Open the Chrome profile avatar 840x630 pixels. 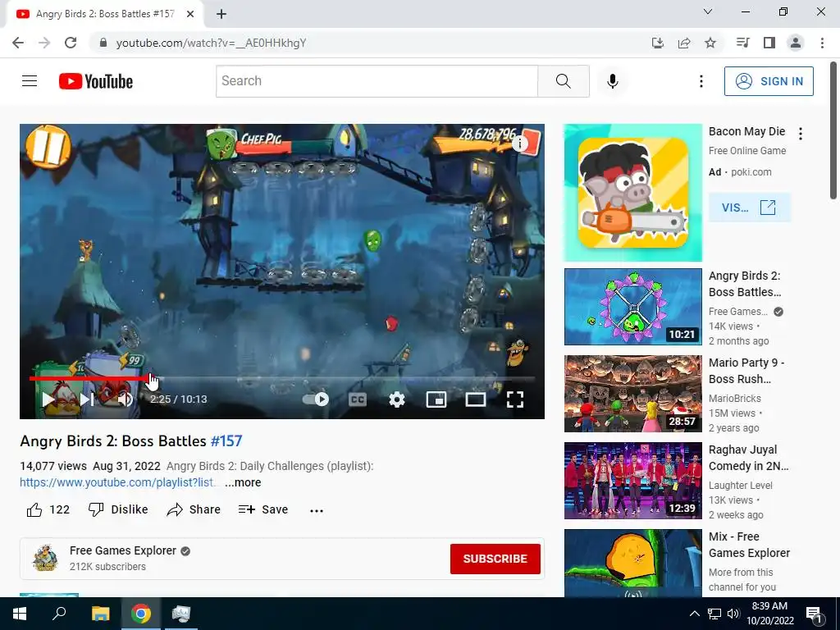point(796,43)
